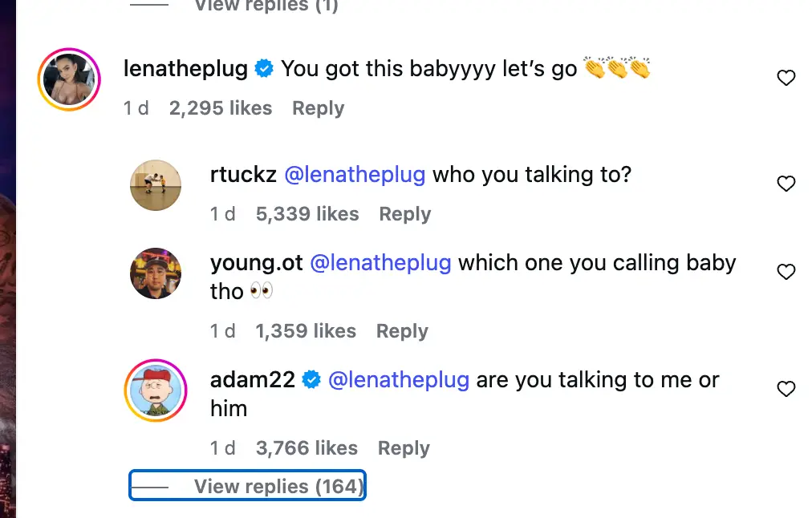Show the 5,339 likes on rtuckz's reply

point(307,214)
